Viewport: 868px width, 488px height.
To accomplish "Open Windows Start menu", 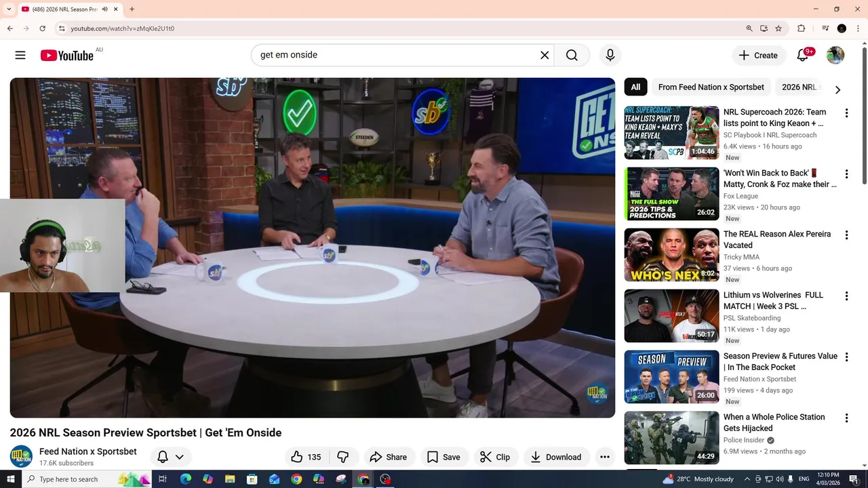I will [10, 479].
